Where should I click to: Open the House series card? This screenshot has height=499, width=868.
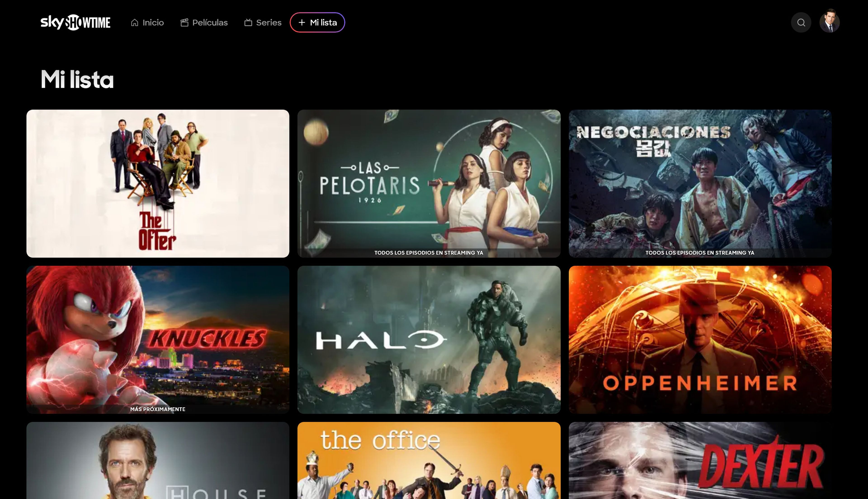pyautogui.click(x=158, y=460)
